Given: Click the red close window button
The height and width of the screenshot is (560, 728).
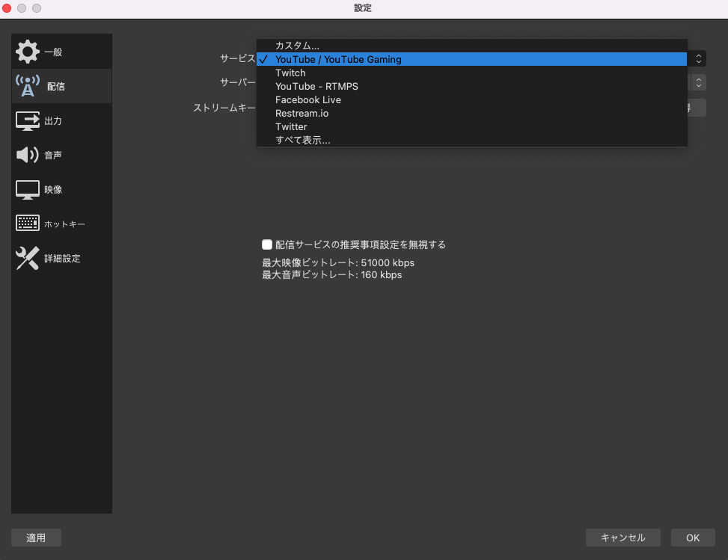Looking at the screenshot, I should tap(7, 8).
